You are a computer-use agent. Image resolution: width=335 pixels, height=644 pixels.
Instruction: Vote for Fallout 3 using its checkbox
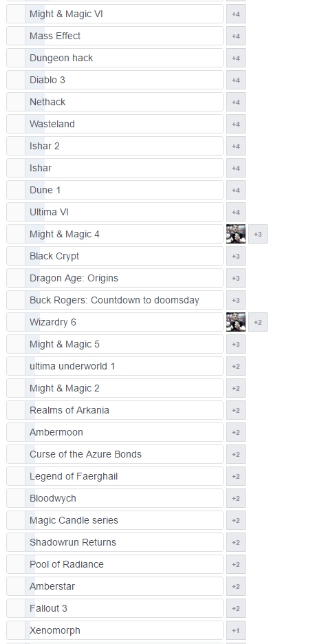pos(16,608)
